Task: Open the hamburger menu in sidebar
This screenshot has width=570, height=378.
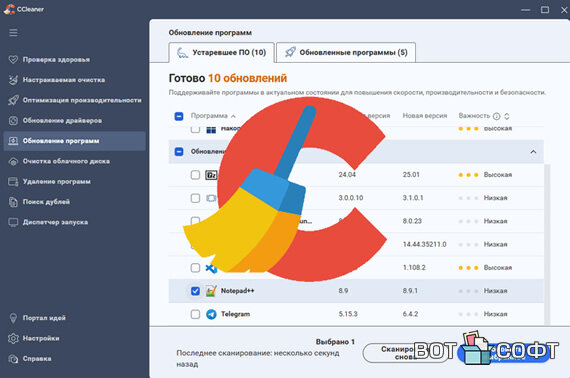Action: [x=13, y=33]
